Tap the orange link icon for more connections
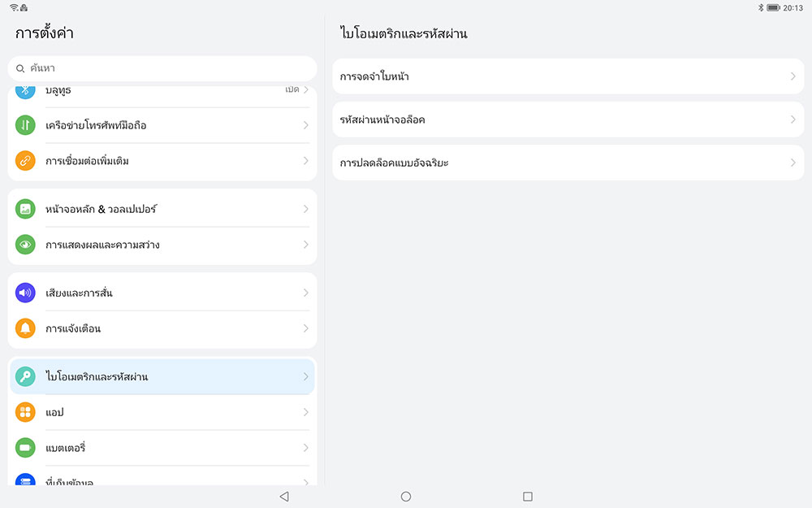 pyautogui.click(x=25, y=161)
